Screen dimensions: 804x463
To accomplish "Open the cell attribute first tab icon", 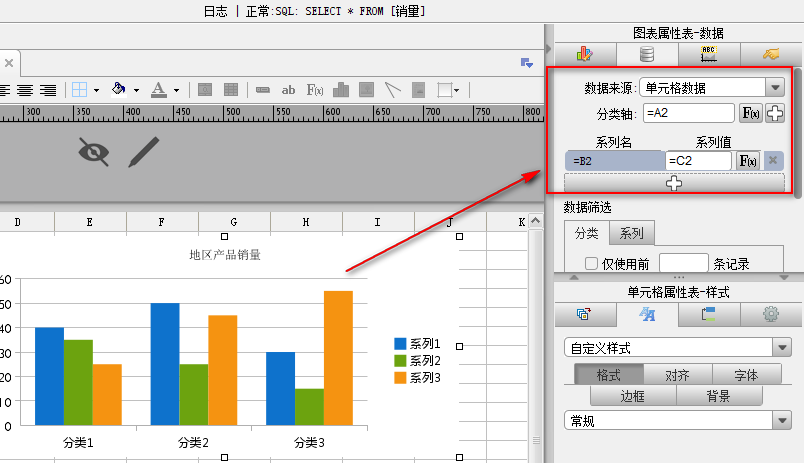I will click(x=585, y=314).
